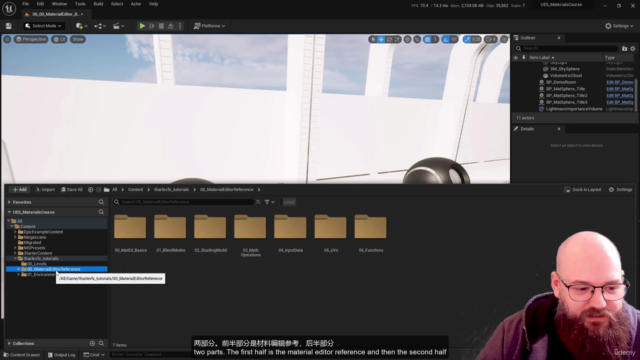
Task: Open the add actor content dropdown
Action: [x=82, y=26]
